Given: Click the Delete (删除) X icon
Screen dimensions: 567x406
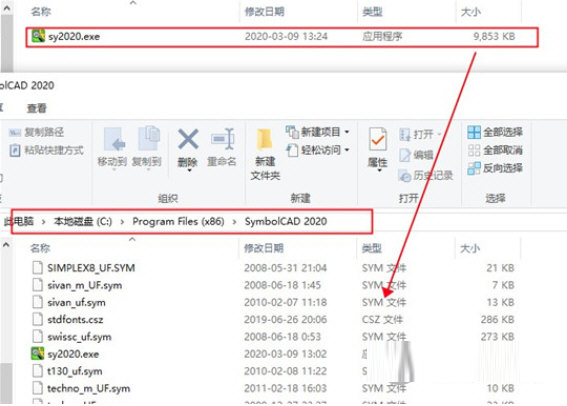Looking at the screenshot, I should coord(188,139).
